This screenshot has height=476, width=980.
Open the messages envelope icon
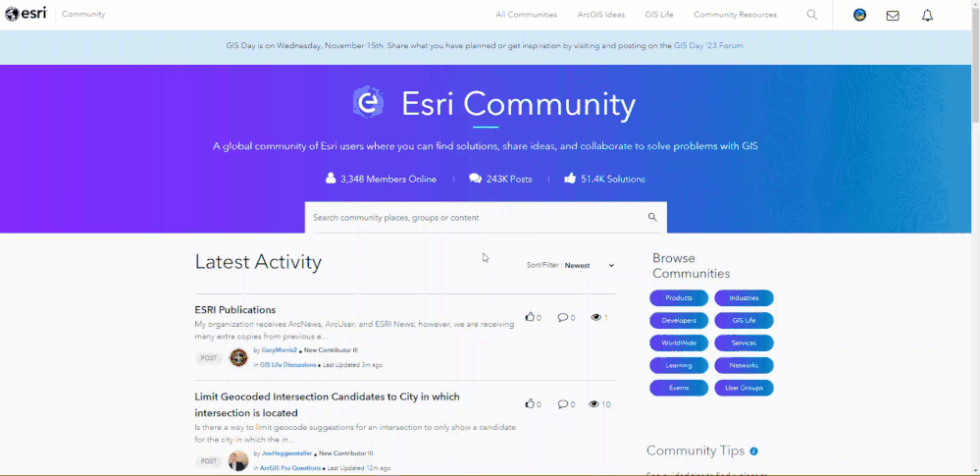point(893,16)
